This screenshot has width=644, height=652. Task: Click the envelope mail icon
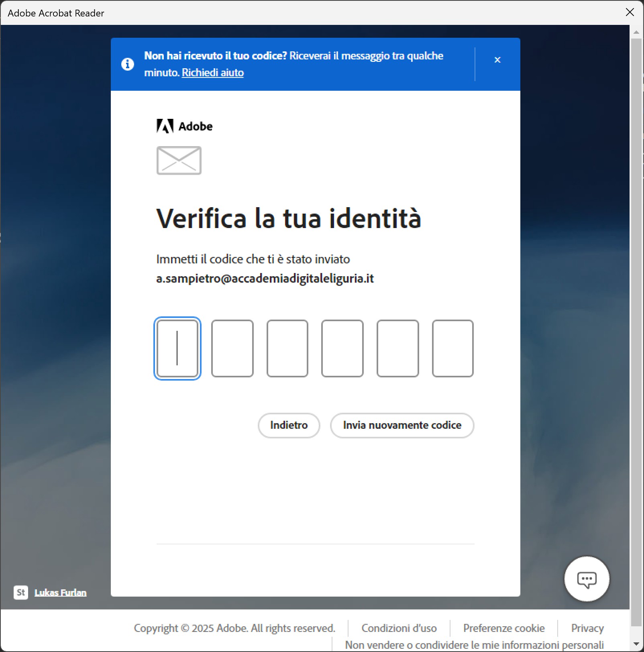pyautogui.click(x=179, y=161)
